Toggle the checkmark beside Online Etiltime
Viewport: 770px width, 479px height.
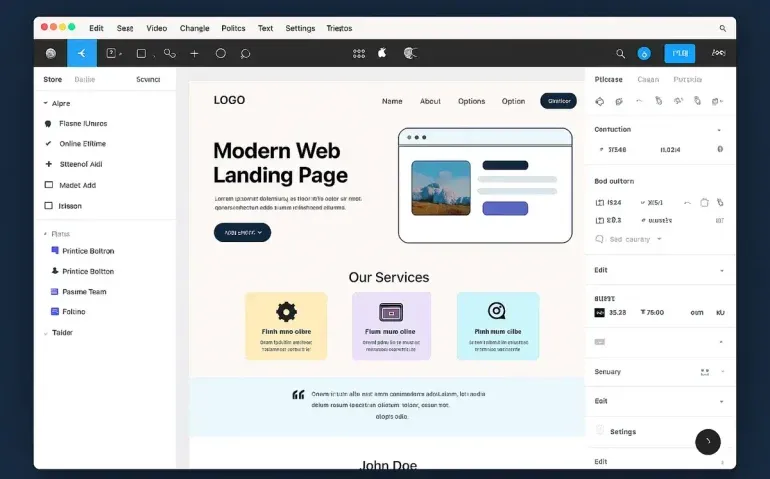click(48, 143)
